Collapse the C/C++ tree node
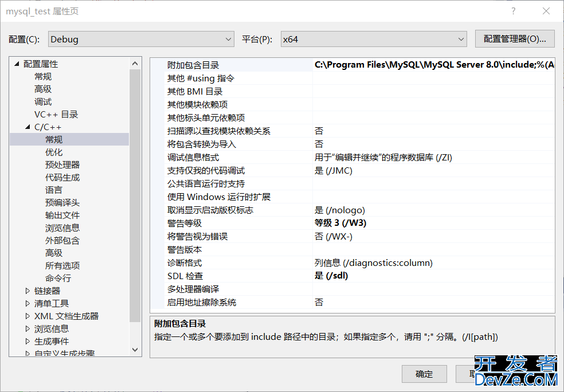The width and height of the screenshot is (564, 392). click(28, 127)
